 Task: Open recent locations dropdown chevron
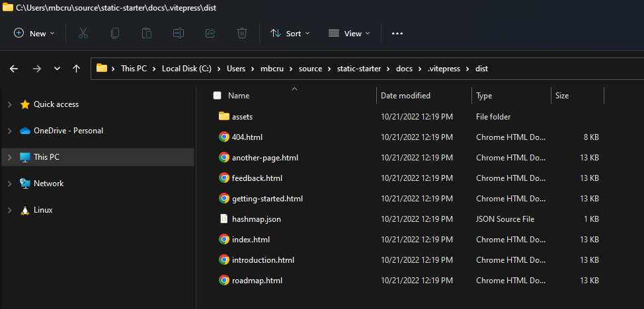57,69
